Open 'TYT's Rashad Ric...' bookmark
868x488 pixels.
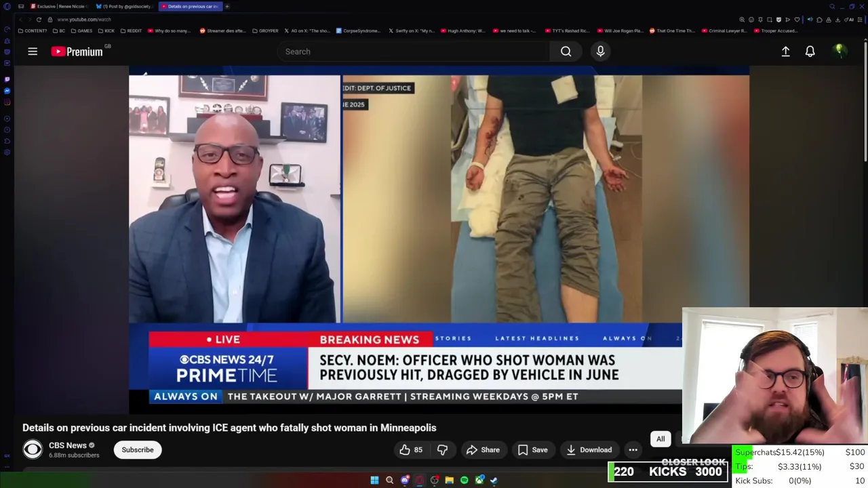coord(569,30)
